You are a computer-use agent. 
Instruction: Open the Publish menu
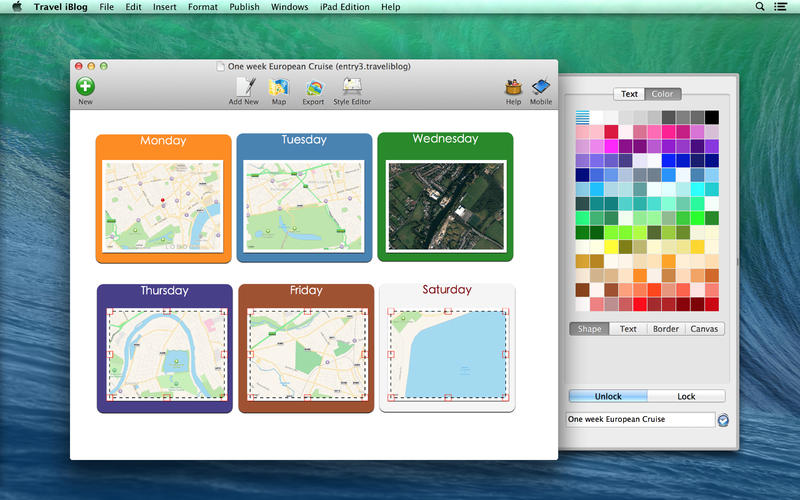point(244,7)
